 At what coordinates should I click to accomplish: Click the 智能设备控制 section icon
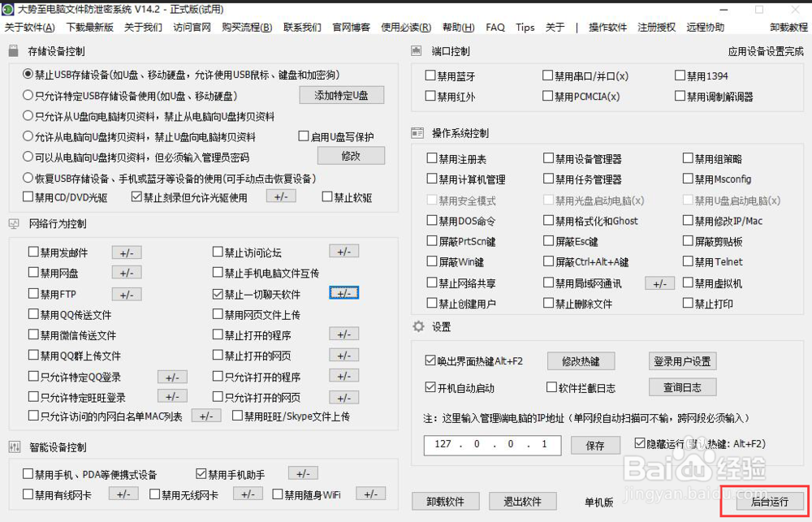14,447
